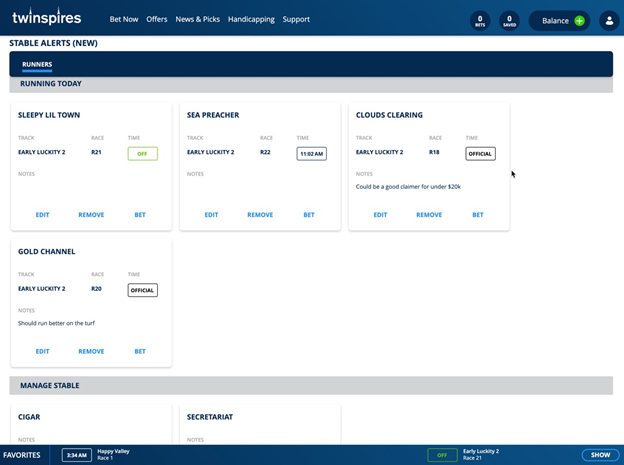Click Early Luckity 2 track on Sea Preacher card

pos(211,152)
